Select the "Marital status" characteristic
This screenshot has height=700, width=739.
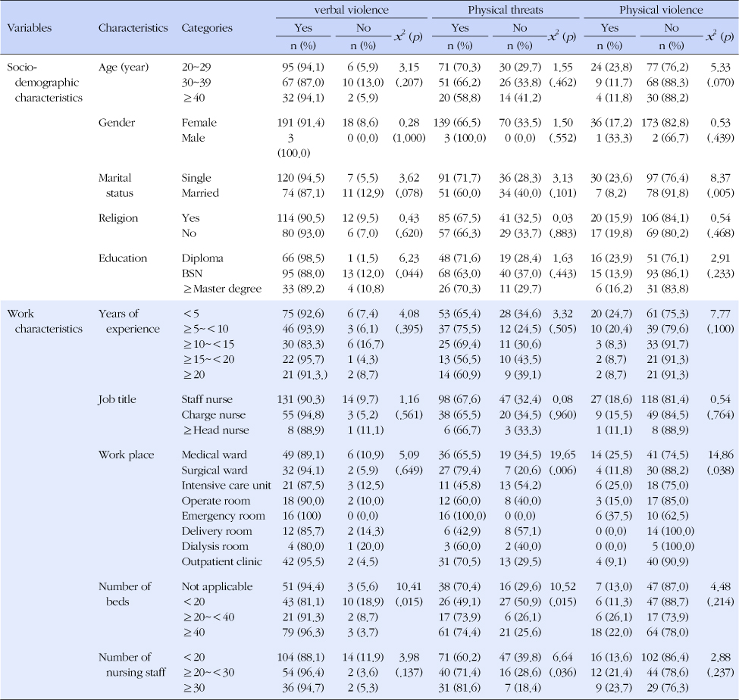[116, 186]
